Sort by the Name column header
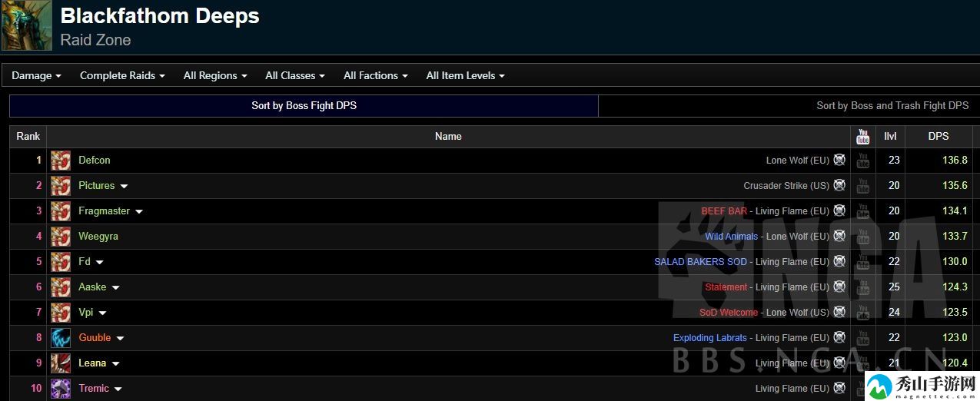This screenshot has height=401, width=980. coord(448,137)
